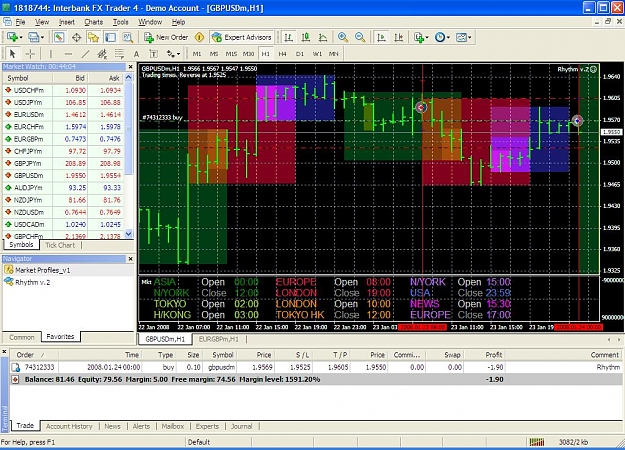Switch to M1 timeframe
The height and width of the screenshot is (450, 625).
pos(197,53)
